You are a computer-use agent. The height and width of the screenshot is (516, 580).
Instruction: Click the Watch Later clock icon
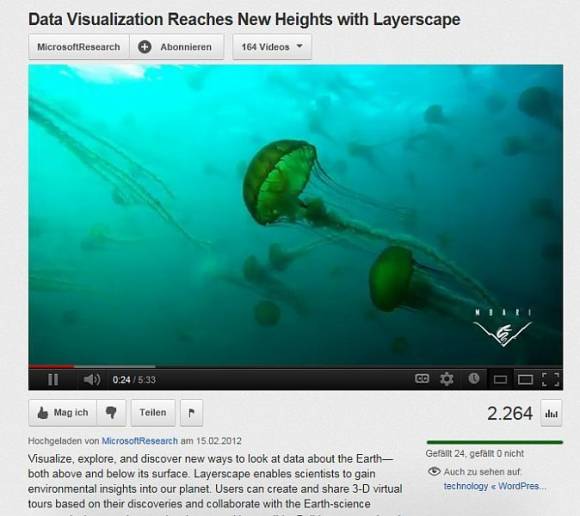pos(474,378)
